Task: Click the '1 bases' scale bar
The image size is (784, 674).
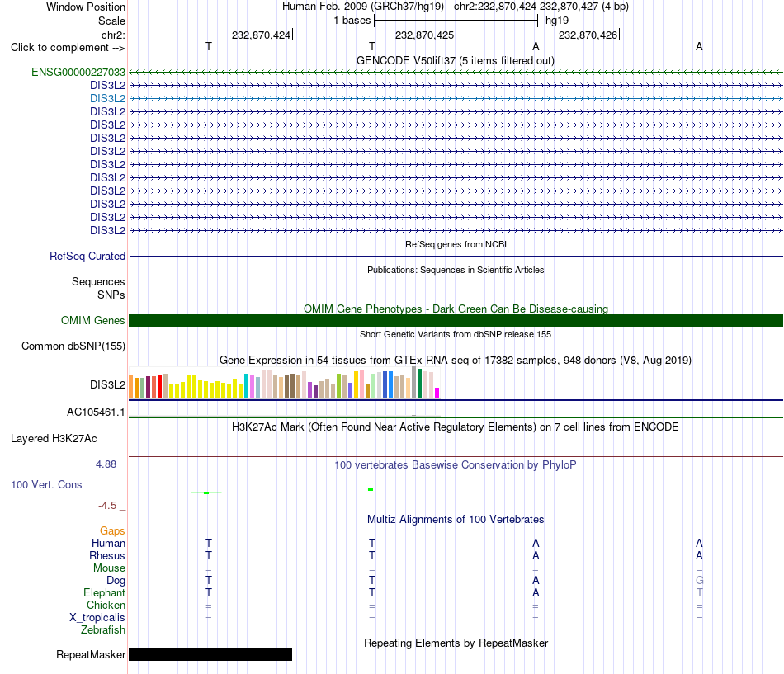Action: pos(456,21)
